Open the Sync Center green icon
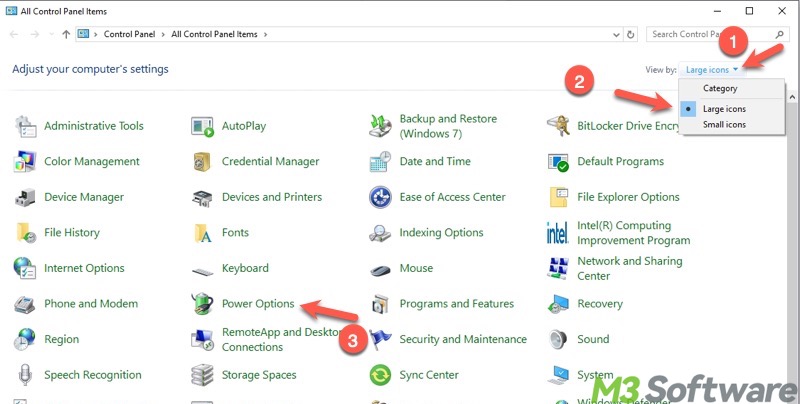The height and width of the screenshot is (404, 800). (380, 375)
